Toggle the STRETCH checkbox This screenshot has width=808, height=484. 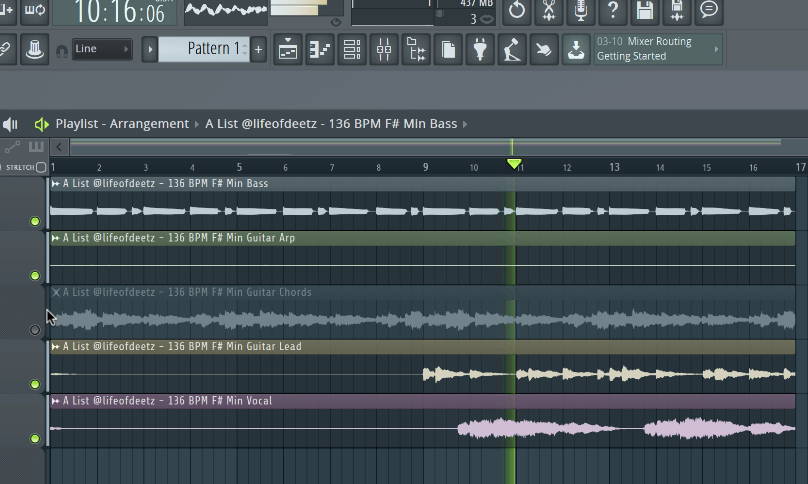(x=41, y=167)
